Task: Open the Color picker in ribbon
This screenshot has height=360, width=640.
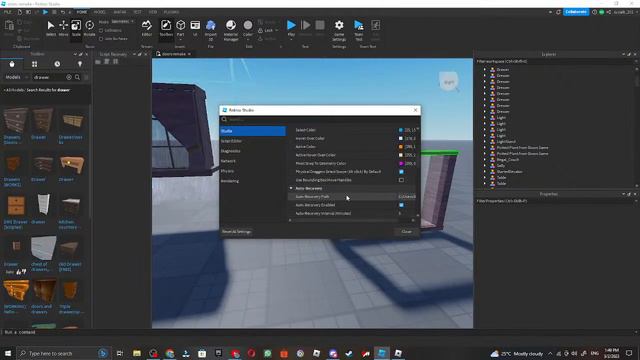Action: (248, 28)
